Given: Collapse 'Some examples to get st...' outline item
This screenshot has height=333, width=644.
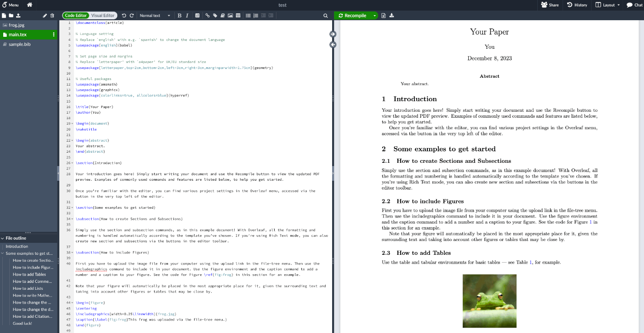Looking at the screenshot, I should coord(2,253).
